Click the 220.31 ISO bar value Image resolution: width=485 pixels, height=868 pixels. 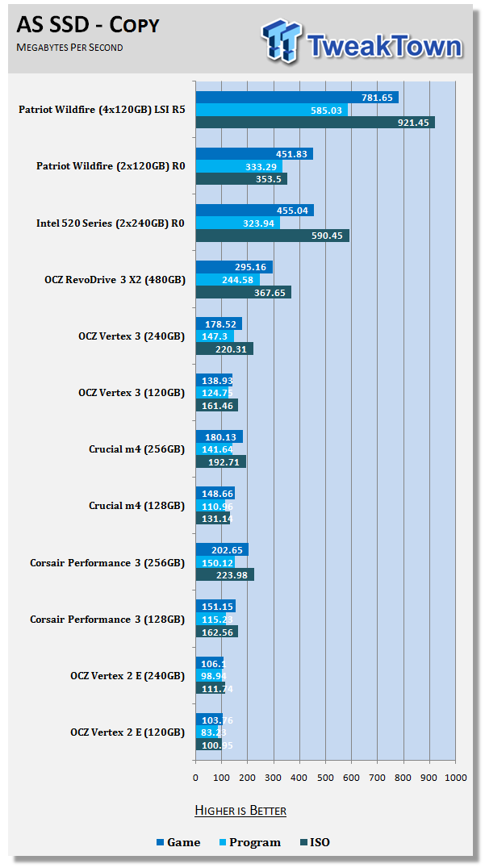point(232,348)
